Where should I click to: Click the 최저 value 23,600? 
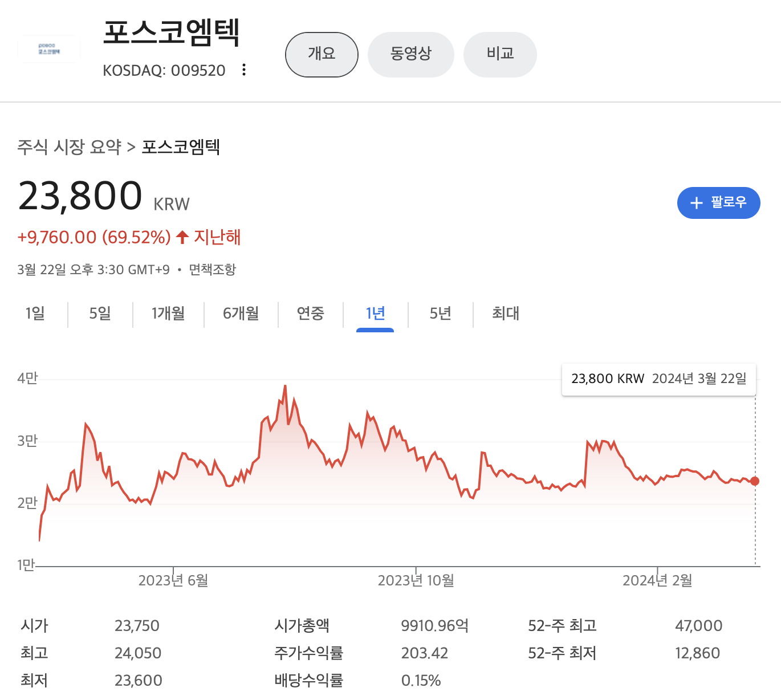139,681
